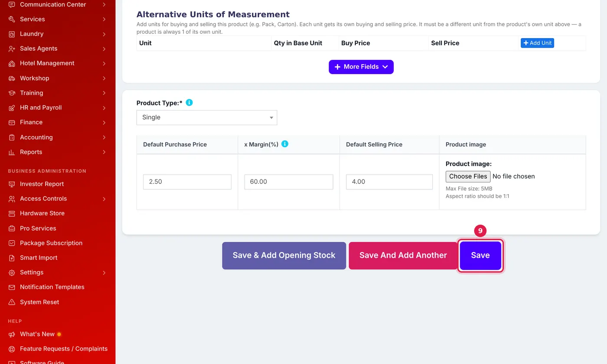
Task: Click the Services wrench icon
Action: [x=12, y=19]
